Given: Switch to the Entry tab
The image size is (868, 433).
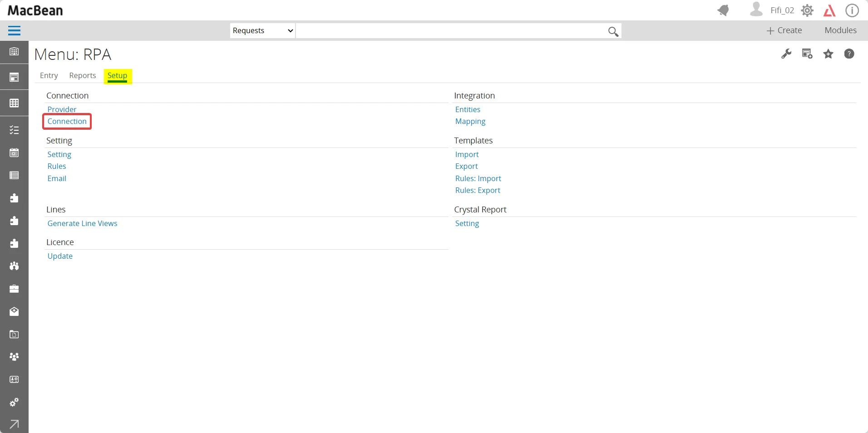Looking at the screenshot, I should [49, 75].
